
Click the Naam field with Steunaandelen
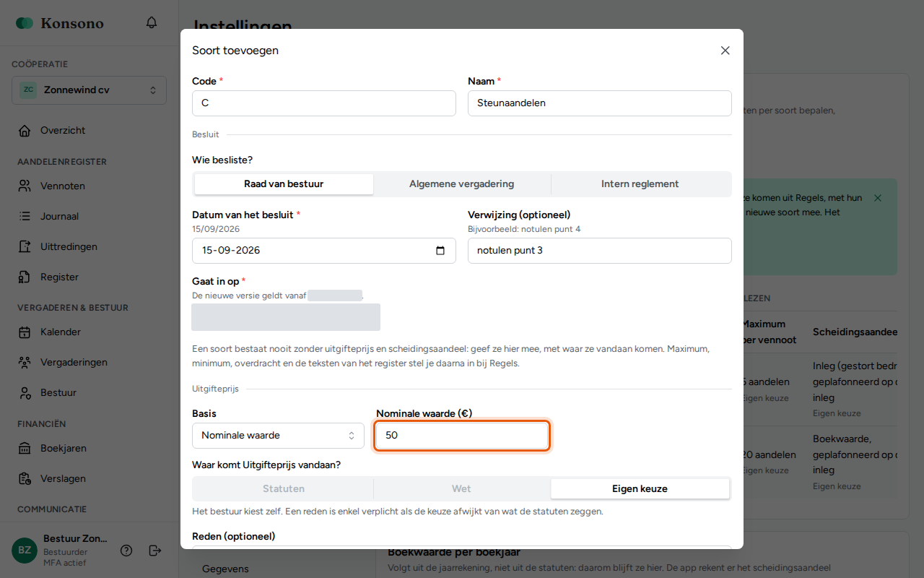pos(600,103)
